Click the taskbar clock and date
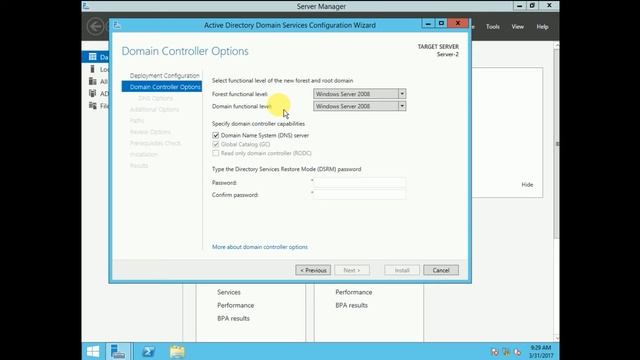 point(541,351)
